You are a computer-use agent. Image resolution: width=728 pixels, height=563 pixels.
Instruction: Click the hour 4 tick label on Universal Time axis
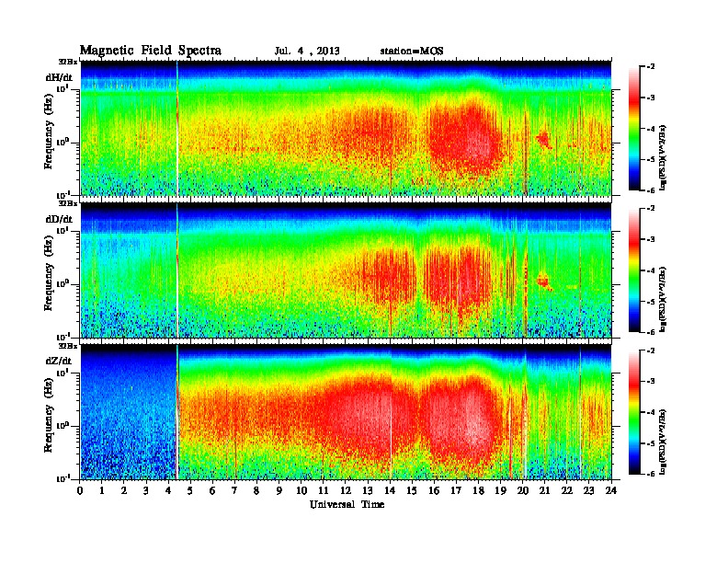tap(168, 490)
